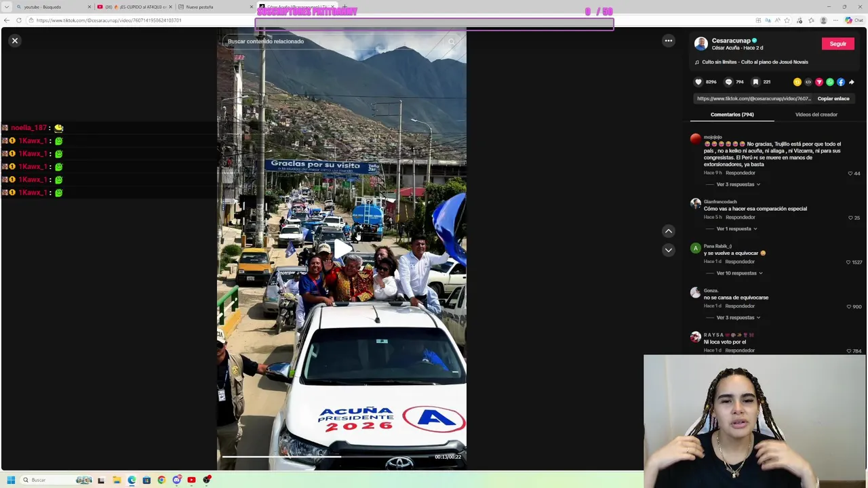Image resolution: width=868 pixels, height=488 pixels.
Task: Save video with the bookmark icon
Action: [755, 82]
